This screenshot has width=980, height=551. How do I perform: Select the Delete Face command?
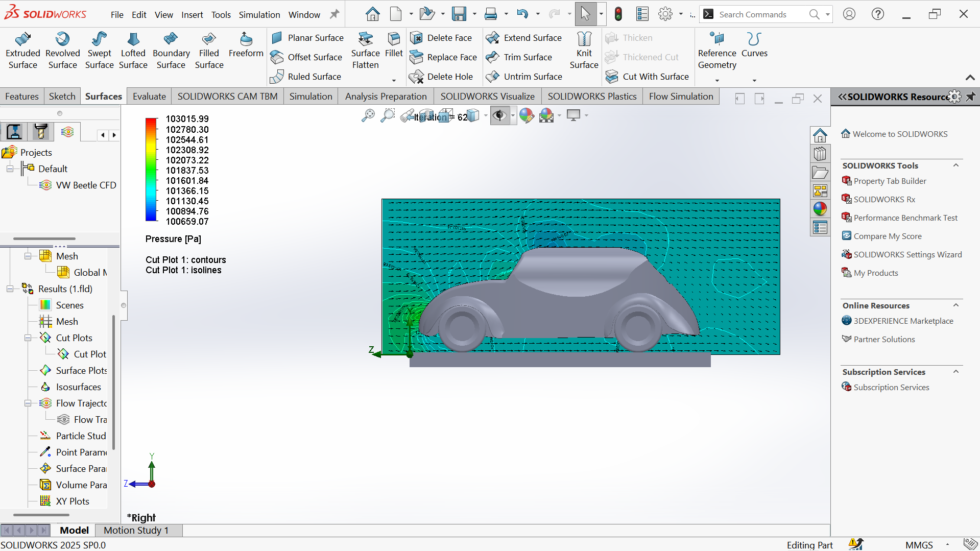(x=441, y=38)
